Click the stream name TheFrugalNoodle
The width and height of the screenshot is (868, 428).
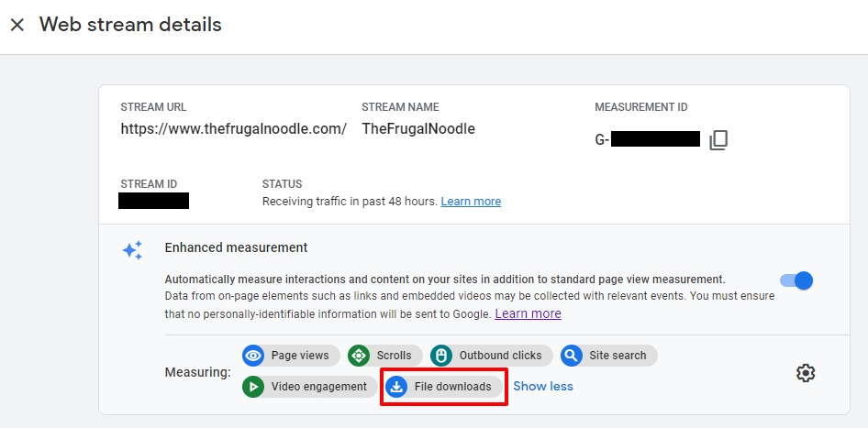tap(418, 129)
